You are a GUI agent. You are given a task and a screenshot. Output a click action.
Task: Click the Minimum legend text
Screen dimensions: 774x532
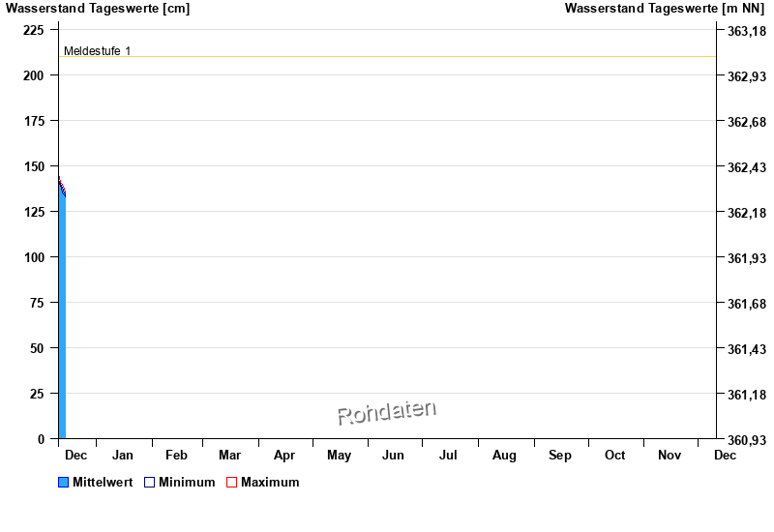coord(187,483)
